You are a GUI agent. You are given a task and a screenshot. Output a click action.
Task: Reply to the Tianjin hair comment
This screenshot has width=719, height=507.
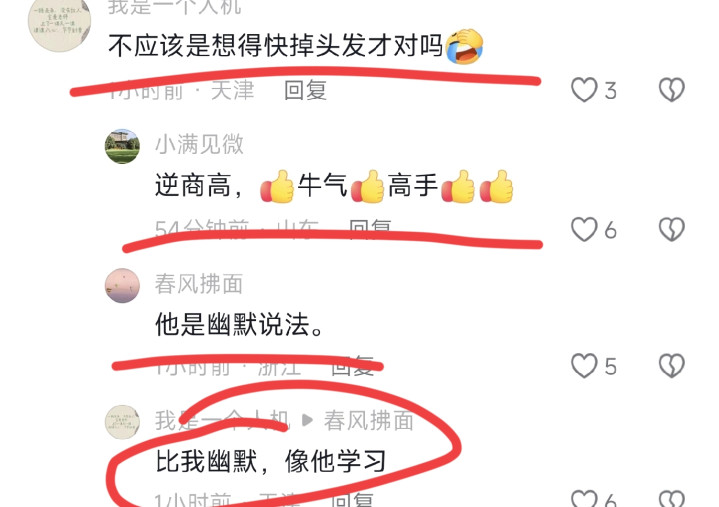coord(305,90)
